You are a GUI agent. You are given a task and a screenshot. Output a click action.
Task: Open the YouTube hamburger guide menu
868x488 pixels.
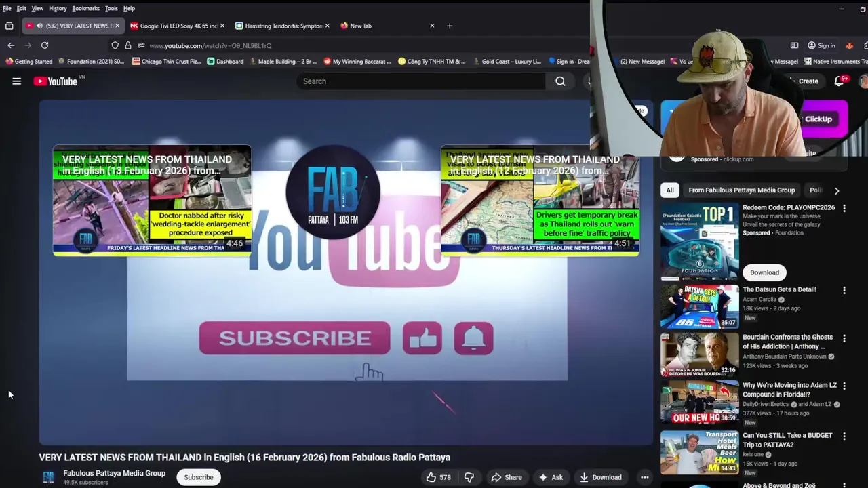[x=16, y=81]
